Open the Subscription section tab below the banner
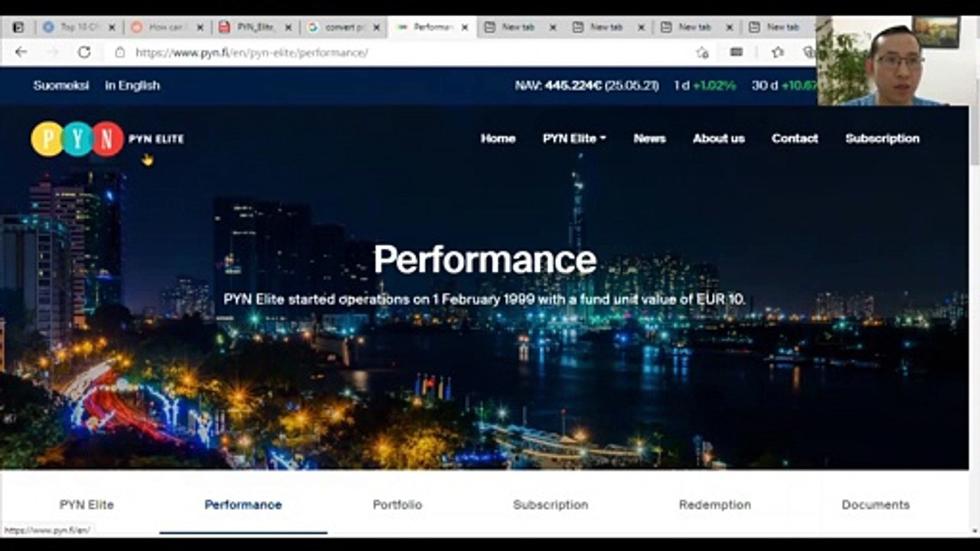 point(550,505)
